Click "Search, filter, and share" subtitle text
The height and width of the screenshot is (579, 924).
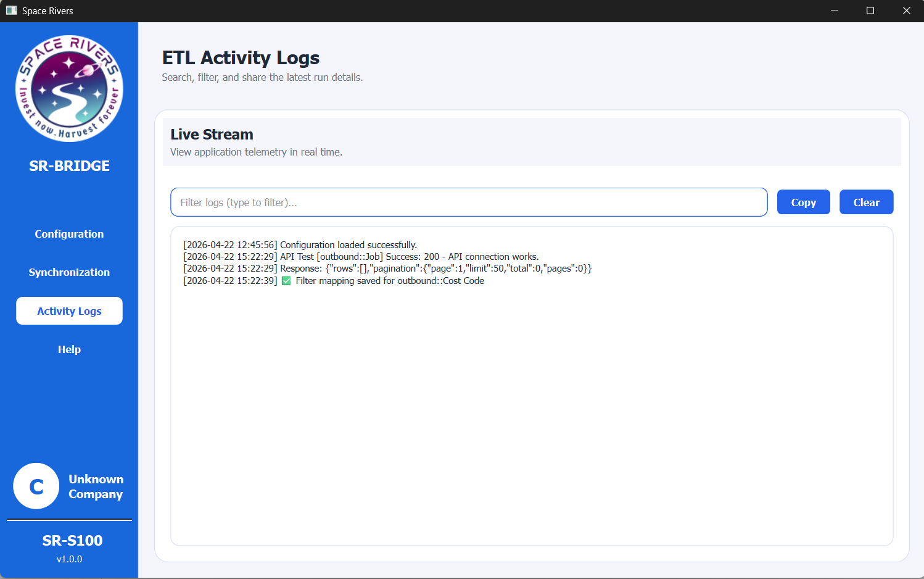tap(262, 77)
